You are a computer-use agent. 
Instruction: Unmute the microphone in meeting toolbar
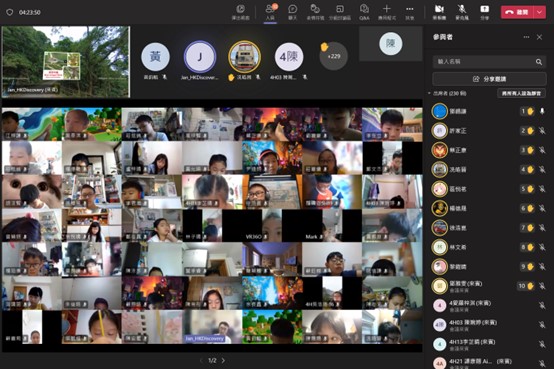click(462, 12)
